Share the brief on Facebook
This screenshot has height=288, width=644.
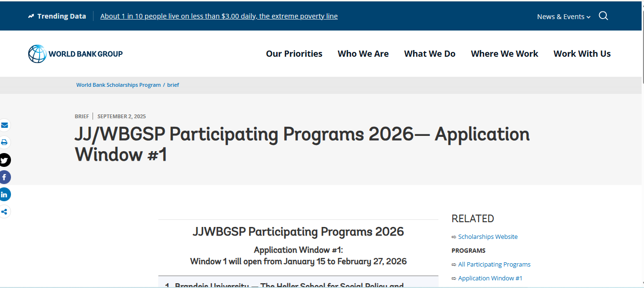pyautogui.click(x=5, y=177)
